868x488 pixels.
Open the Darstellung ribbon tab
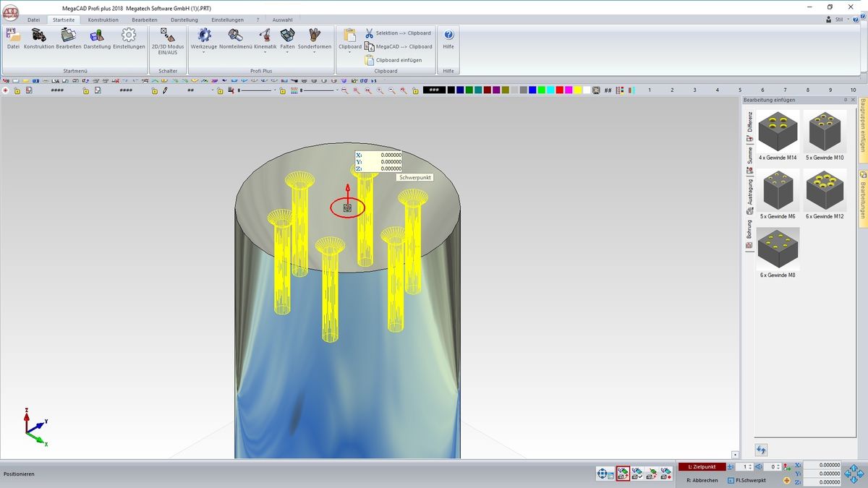tap(184, 20)
